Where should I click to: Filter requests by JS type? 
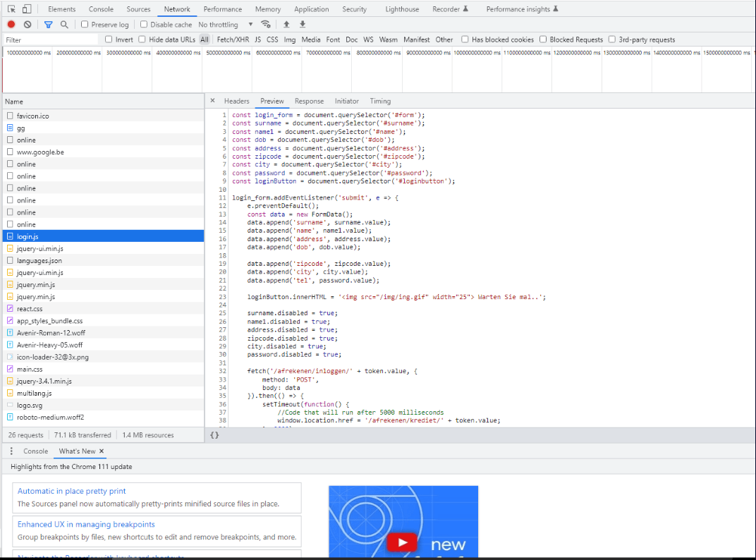click(258, 39)
